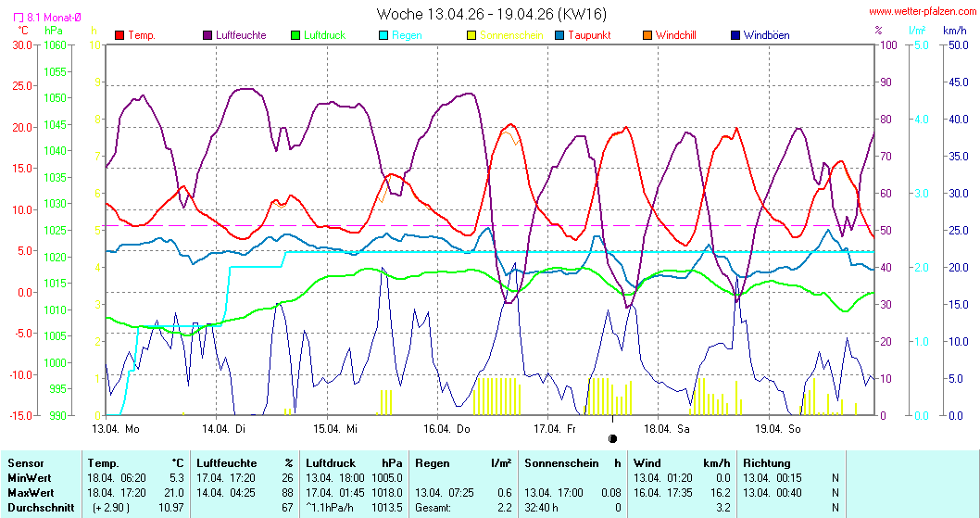The image size is (980, 518).
Task: Click the Sonnenschein column header in table
Action: [x=559, y=462]
